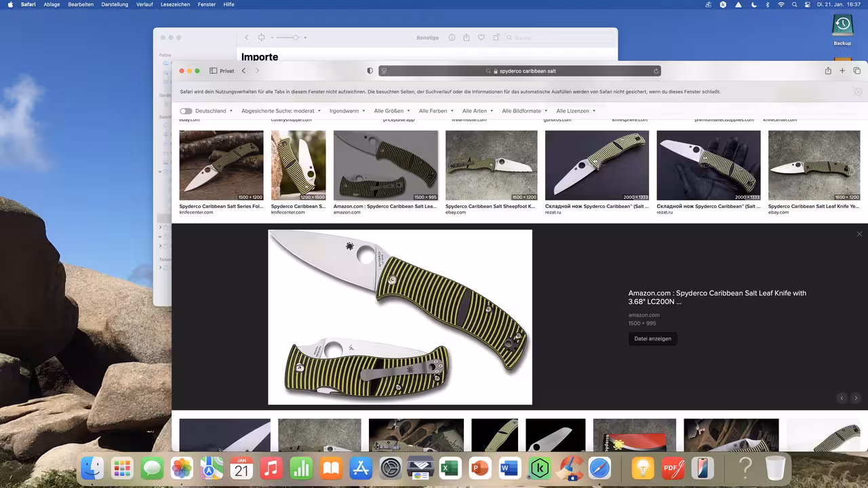Show the next image preview arrow
This screenshot has height=488, width=868.
856,399
